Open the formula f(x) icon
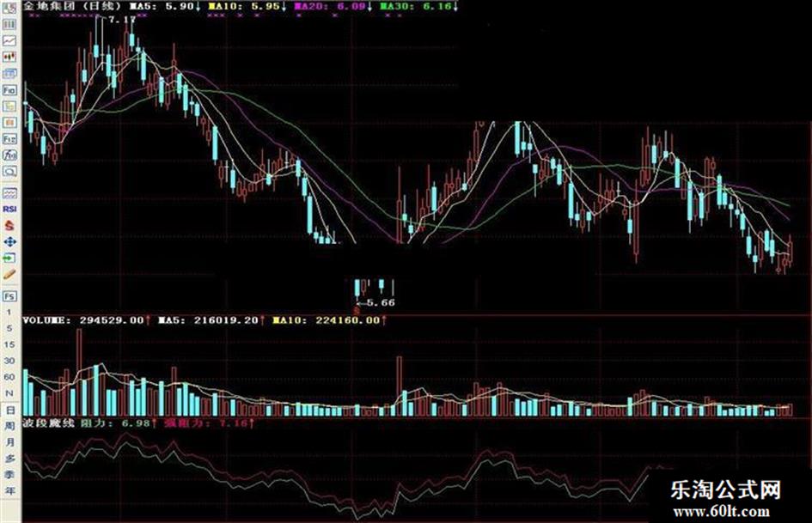This screenshot has width=812, height=523. [x=9, y=155]
